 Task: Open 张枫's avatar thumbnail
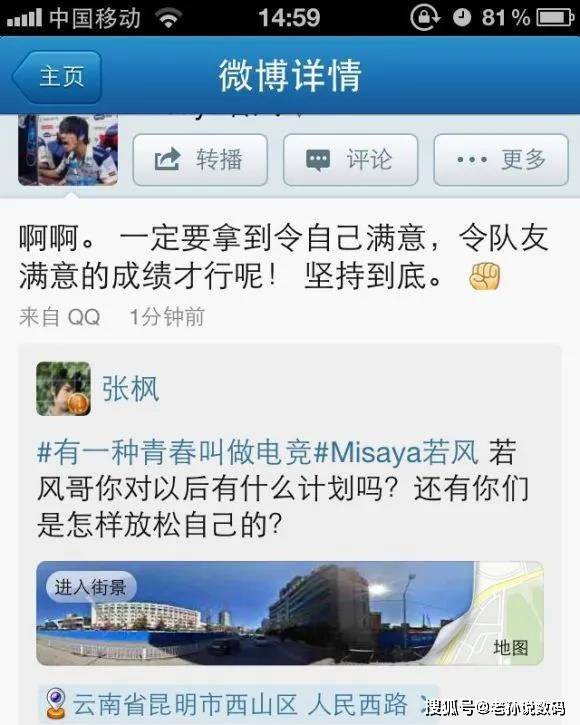point(63,388)
